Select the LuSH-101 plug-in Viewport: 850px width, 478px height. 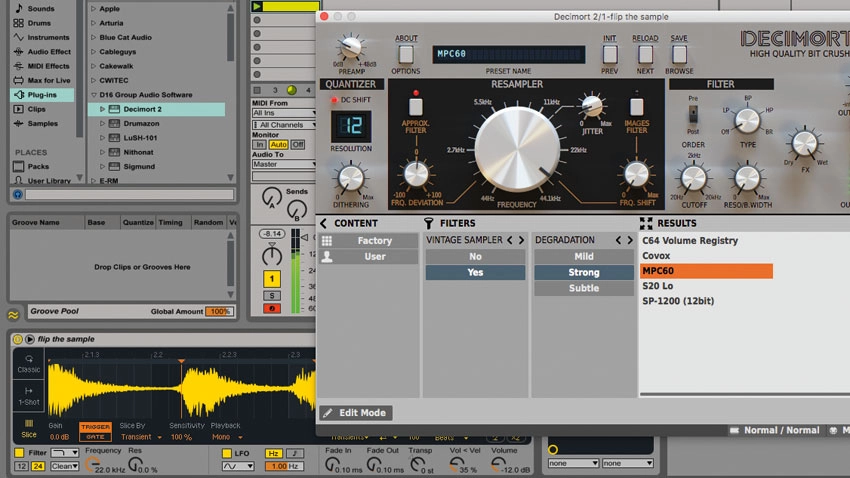point(140,138)
